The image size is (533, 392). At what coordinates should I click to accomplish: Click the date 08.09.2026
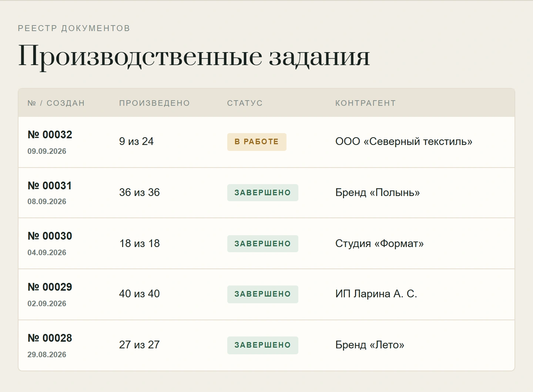47,202
